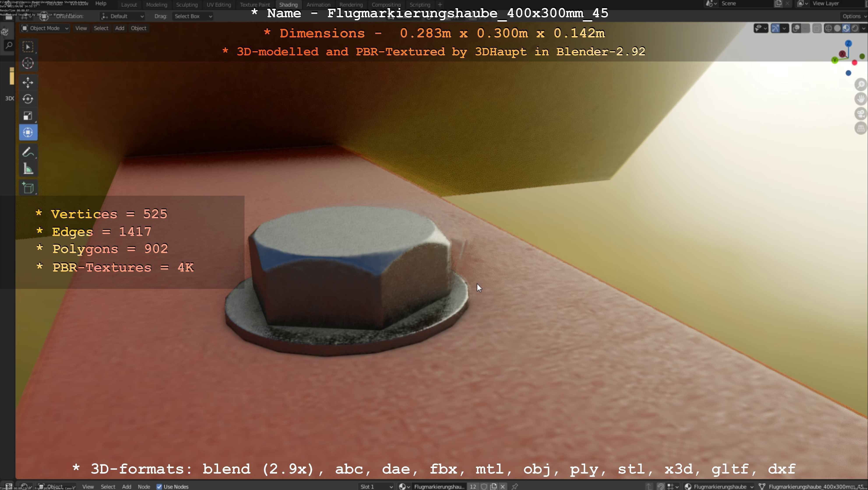Open the Slot 1 material slot dropdown
868x490 pixels.
[x=376, y=486]
